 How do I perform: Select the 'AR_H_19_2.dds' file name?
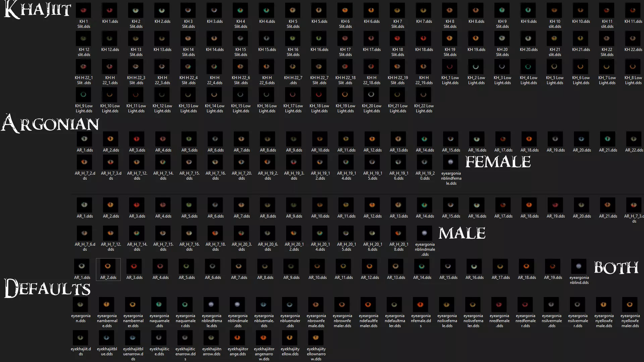point(268,176)
